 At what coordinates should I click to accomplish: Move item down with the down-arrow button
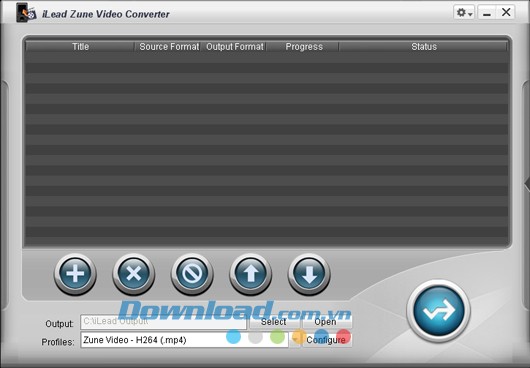(x=309, y=274)
